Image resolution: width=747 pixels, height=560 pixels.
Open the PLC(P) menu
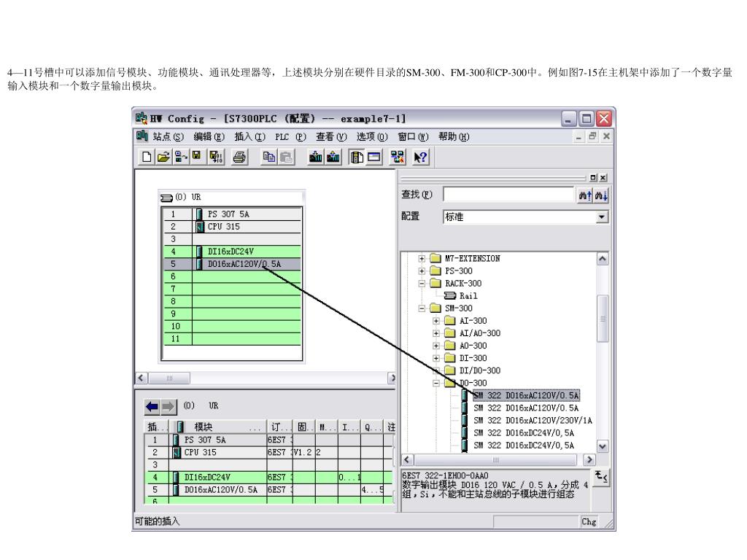(290, 137)
